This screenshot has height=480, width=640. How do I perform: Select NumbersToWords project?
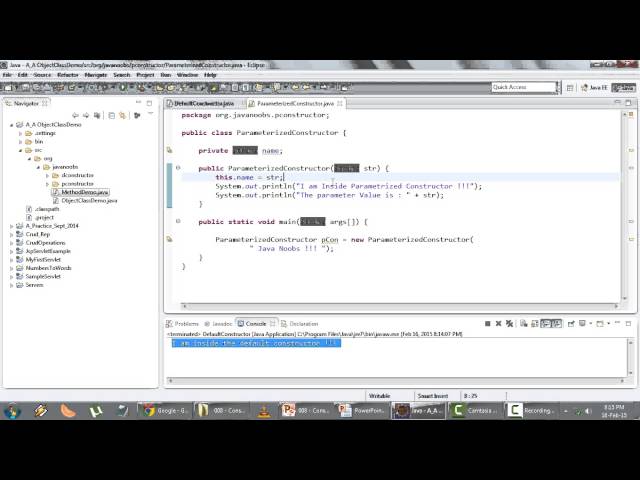[x=44, y=268]
